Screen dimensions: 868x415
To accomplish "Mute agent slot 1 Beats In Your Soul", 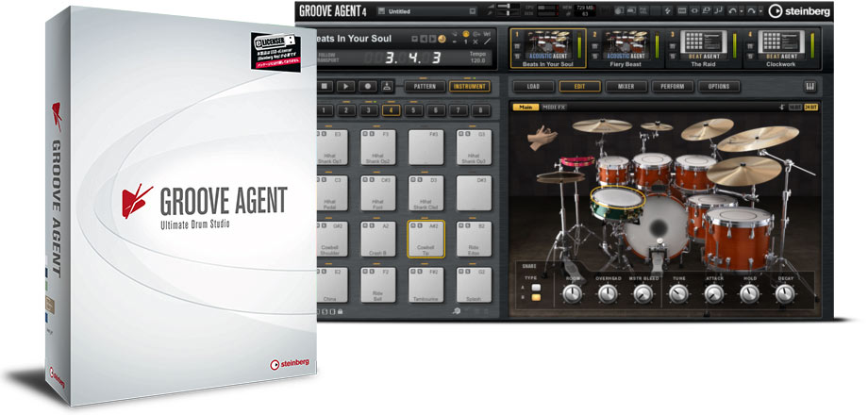I will [x=518, y=48].
